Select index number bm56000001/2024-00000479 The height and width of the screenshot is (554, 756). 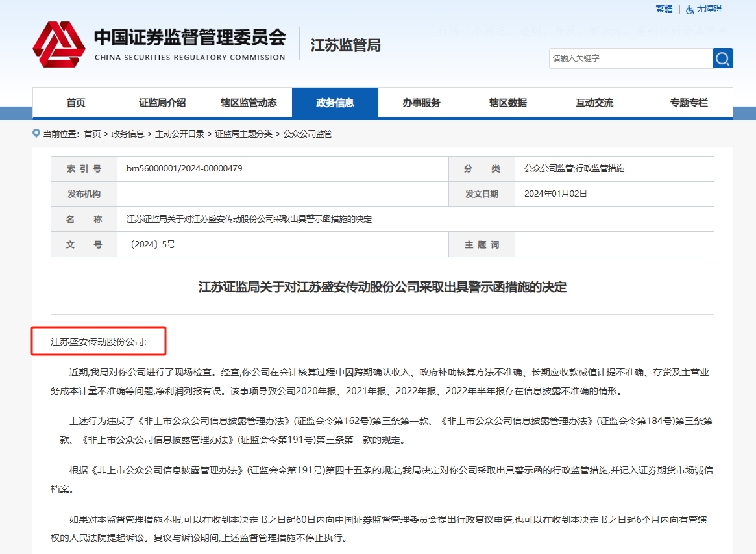click(184, 168)
